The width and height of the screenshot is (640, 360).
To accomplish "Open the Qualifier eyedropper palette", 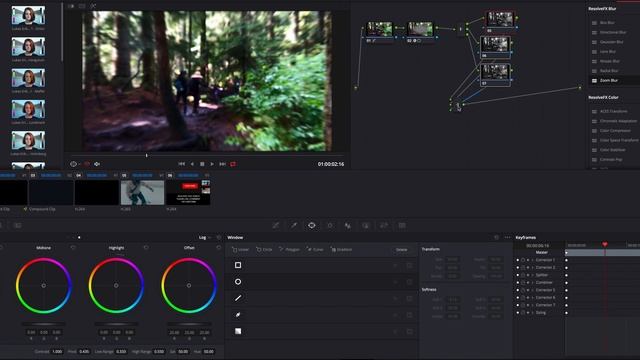I will [x=294, y=225].
